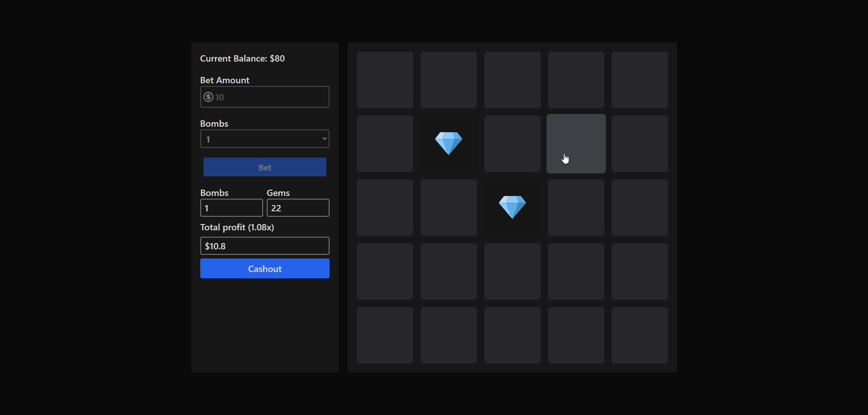The height and width of the screenshot is (415, 868).
Task: Reveal the highlighted tile right of the first gem
Action: (x=576, y=143)
